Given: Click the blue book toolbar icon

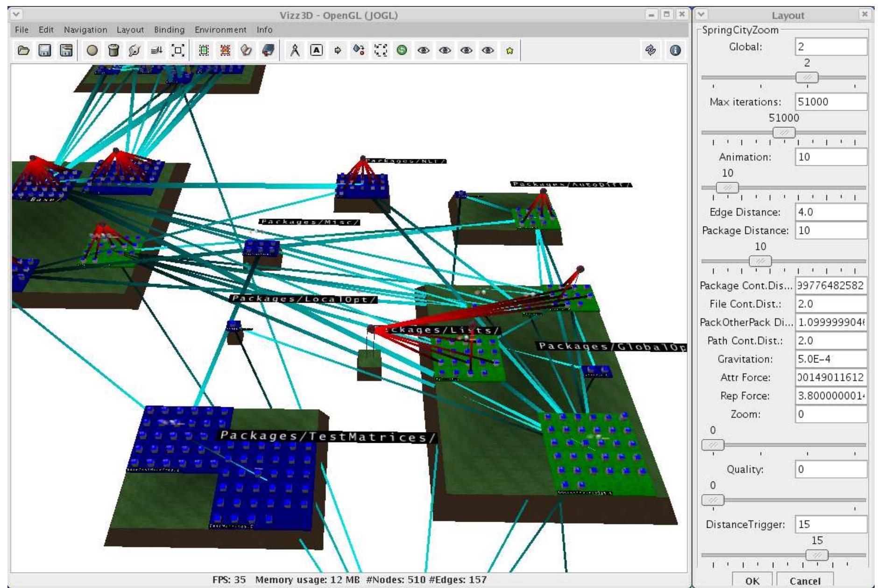Looking at the screenshot, I should coord(268,50).
